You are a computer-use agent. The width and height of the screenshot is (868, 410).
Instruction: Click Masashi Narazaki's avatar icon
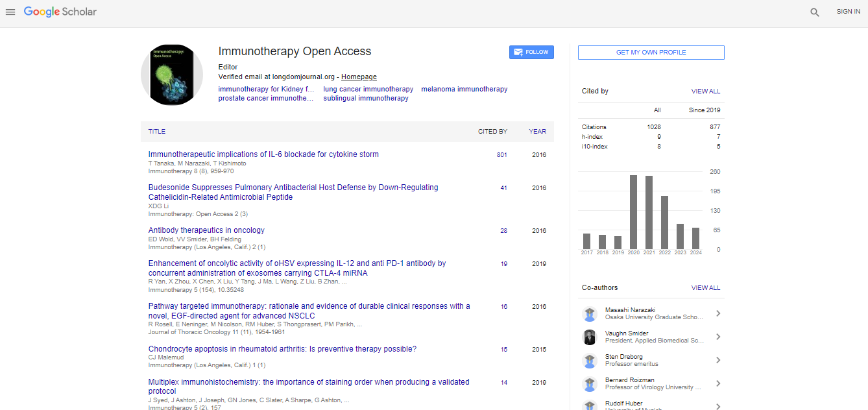click(589, 314)
